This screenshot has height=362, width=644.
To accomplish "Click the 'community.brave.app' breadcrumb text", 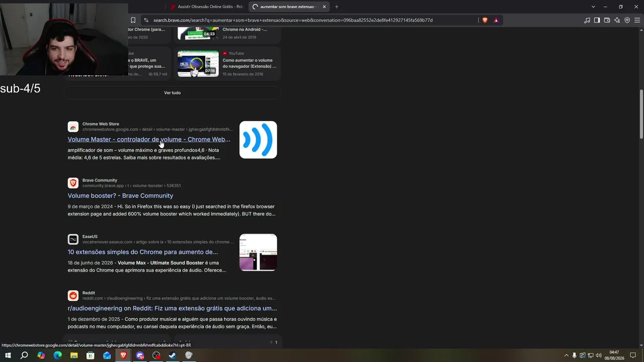I will [x=103, y=186].
